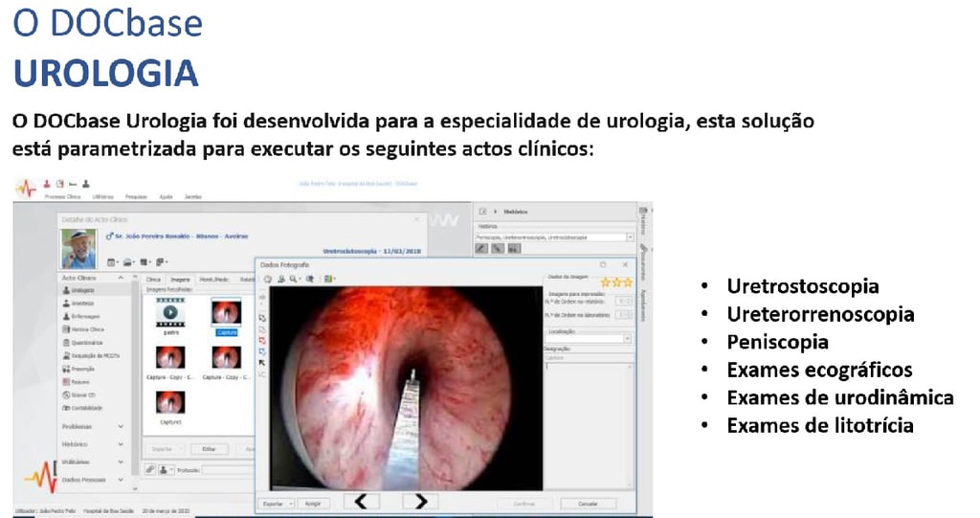Screen dimensions: 980x518
Task: Expand the Histórico section in sidebar
Action: point(121,444)
